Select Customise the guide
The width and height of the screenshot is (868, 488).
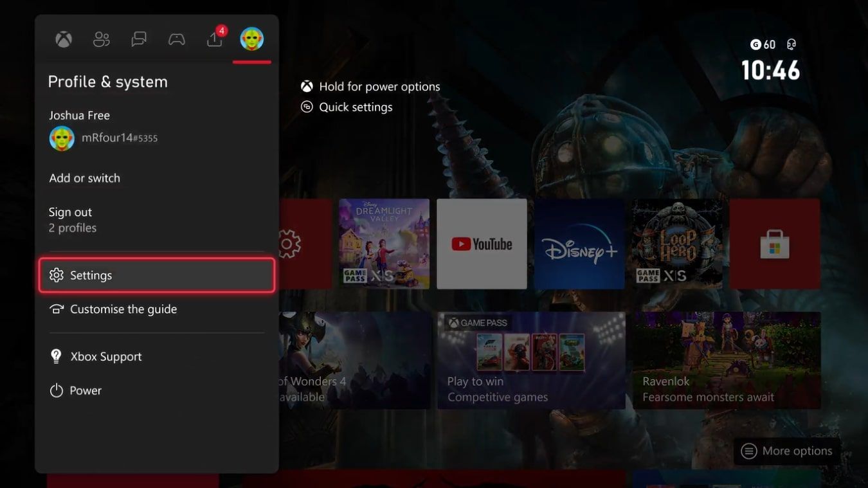click(123, 309)
